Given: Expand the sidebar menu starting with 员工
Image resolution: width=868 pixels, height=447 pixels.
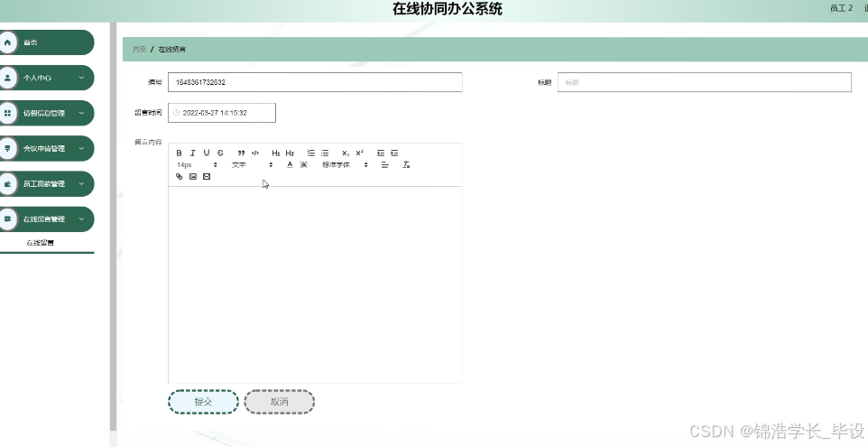Looking at the screenshot, I should tap(47, 184).
